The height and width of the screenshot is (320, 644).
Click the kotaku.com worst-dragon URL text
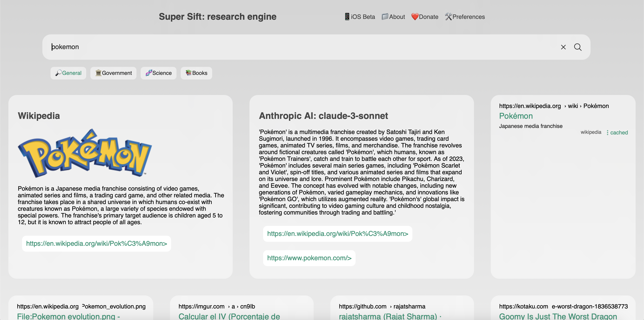click(x=563, y=307)
